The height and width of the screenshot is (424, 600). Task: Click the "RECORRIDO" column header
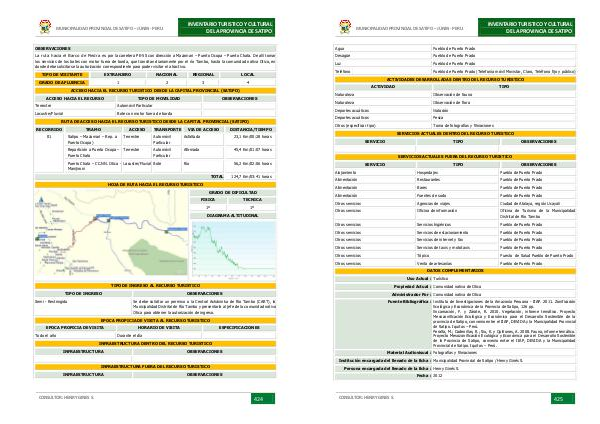coord(49,129)
